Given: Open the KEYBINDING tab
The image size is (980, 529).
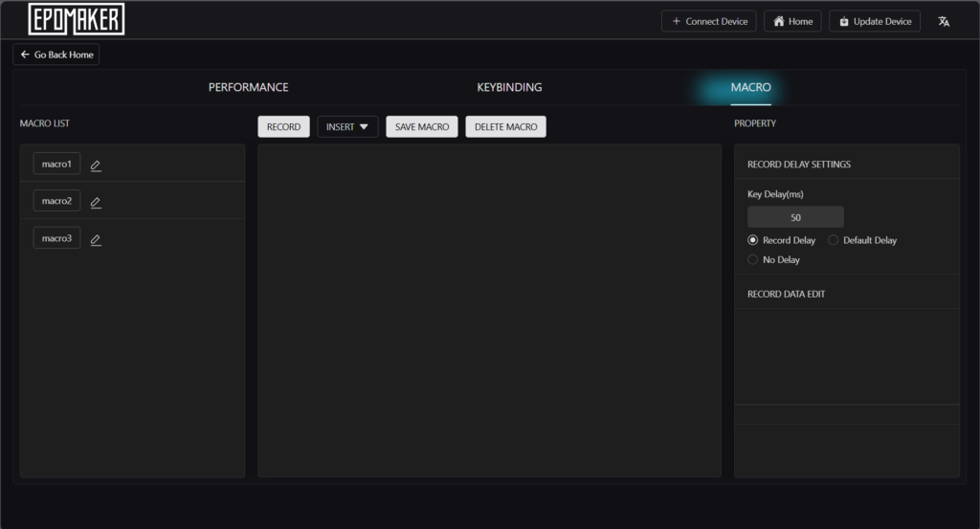Looking at the screenshot, I should tap(509, 87).
